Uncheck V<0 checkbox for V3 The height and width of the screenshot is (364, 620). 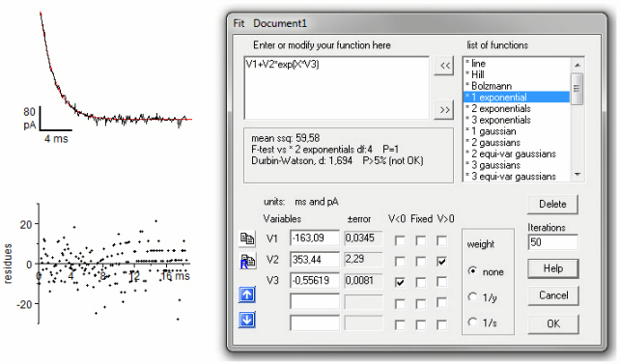point(400,282)
